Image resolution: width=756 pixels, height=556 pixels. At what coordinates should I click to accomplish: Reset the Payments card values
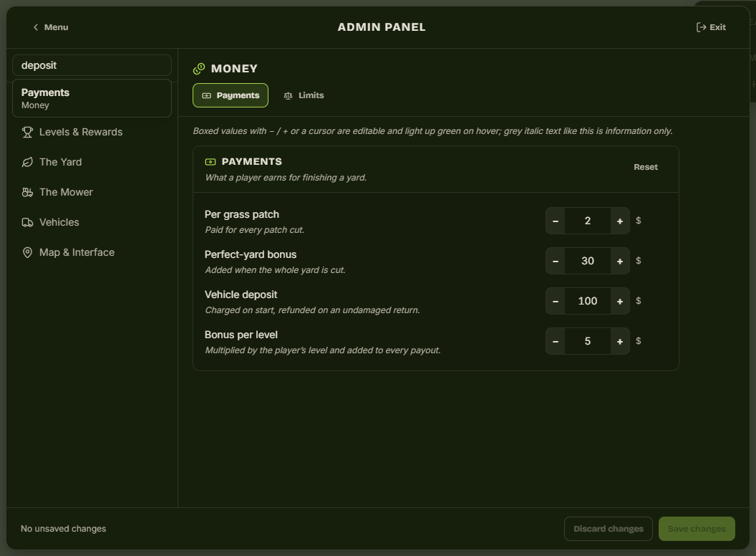point(646,167)
